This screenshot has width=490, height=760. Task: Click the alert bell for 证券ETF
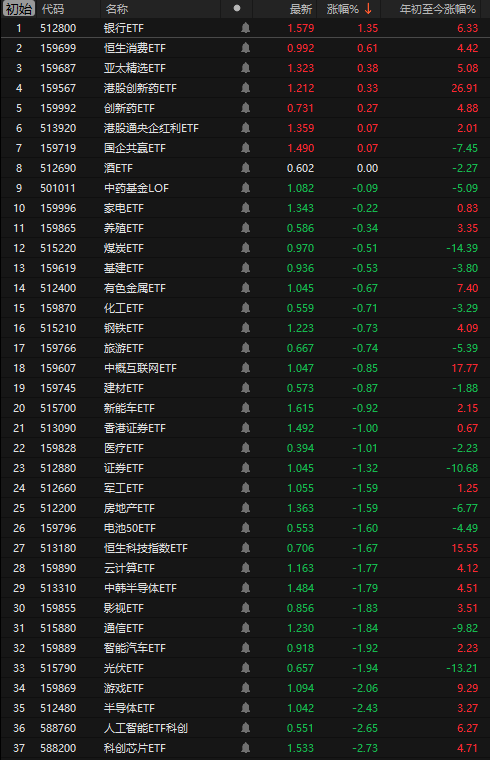click(246, 468)
